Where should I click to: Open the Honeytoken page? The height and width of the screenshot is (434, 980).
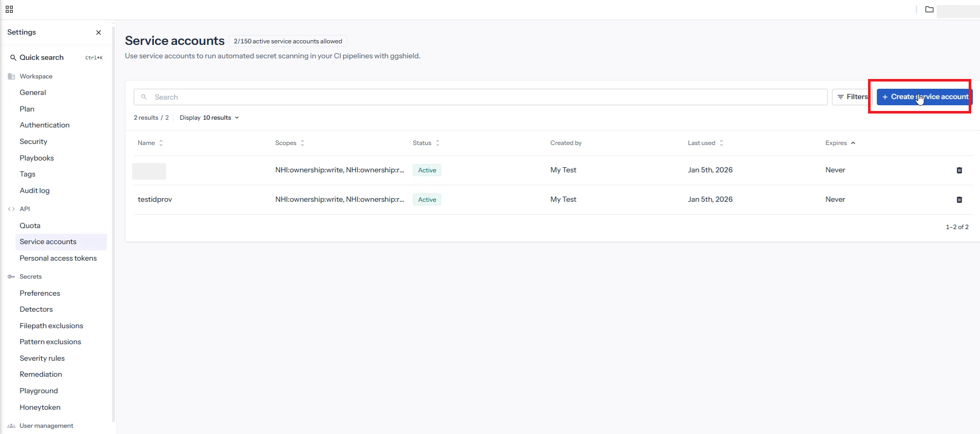pyautogui.click(x=40, y=407)
